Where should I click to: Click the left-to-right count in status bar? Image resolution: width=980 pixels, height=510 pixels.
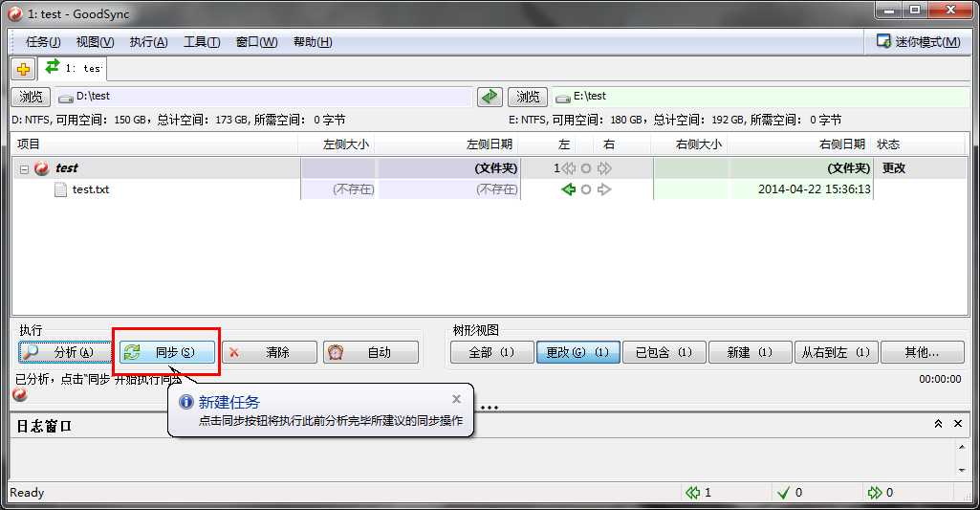coord(880,493)
